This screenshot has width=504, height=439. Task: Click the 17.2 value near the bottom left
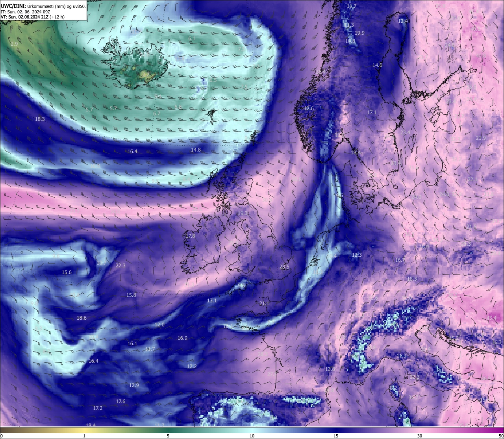click(98, 408)
